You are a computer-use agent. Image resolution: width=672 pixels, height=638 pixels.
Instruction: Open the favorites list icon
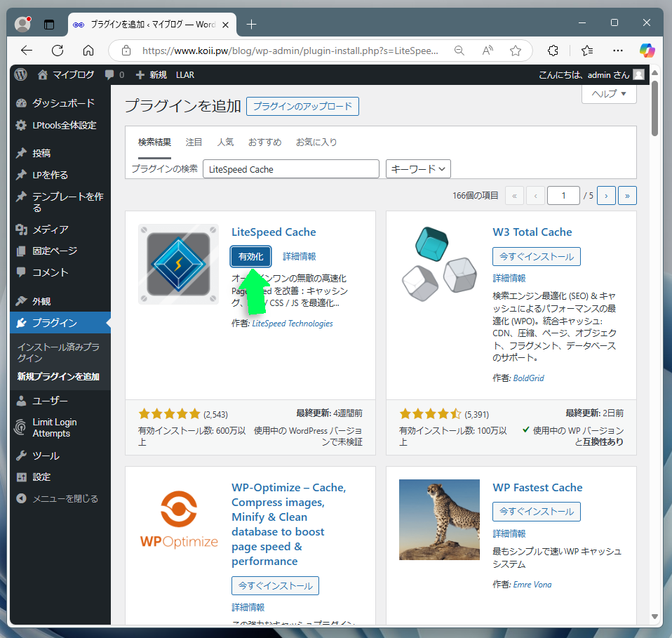coord(587,51)
